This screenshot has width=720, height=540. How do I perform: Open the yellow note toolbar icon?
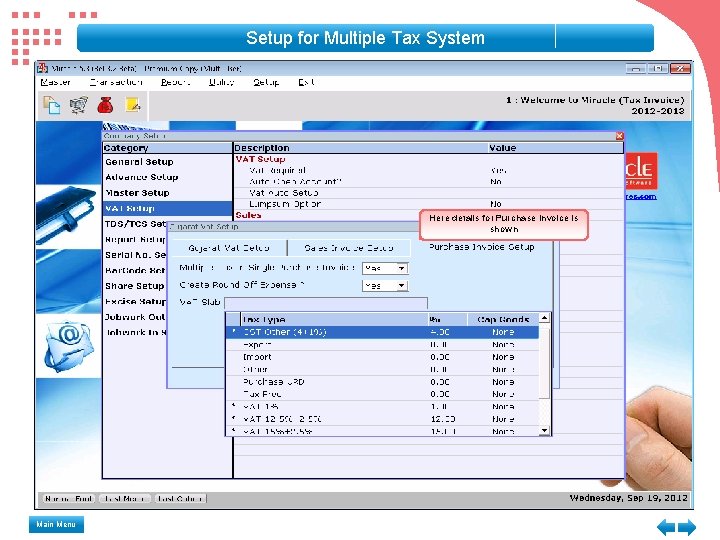[133, 105]
